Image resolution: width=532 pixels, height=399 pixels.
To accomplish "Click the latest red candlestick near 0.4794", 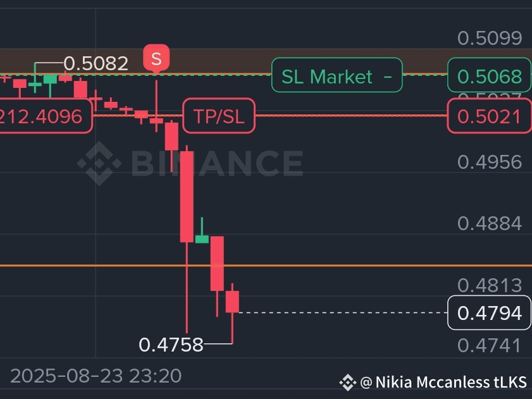I will (232, 301).
